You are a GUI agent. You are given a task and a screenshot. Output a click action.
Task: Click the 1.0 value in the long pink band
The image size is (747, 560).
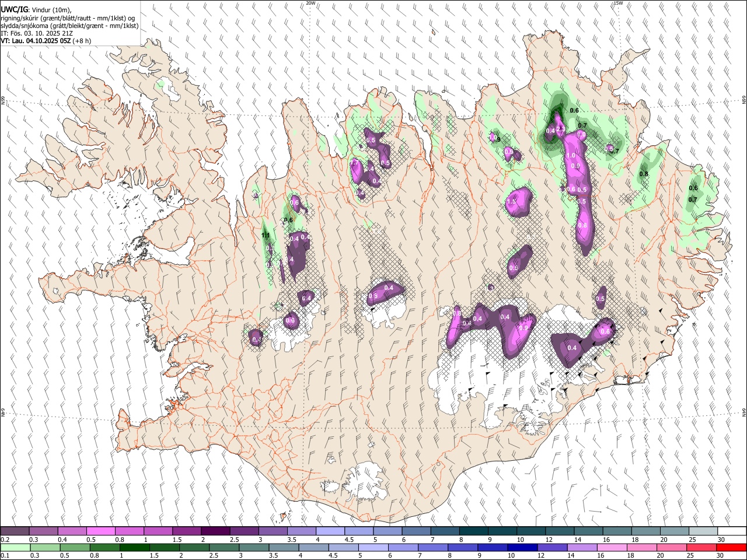[571, 156]
